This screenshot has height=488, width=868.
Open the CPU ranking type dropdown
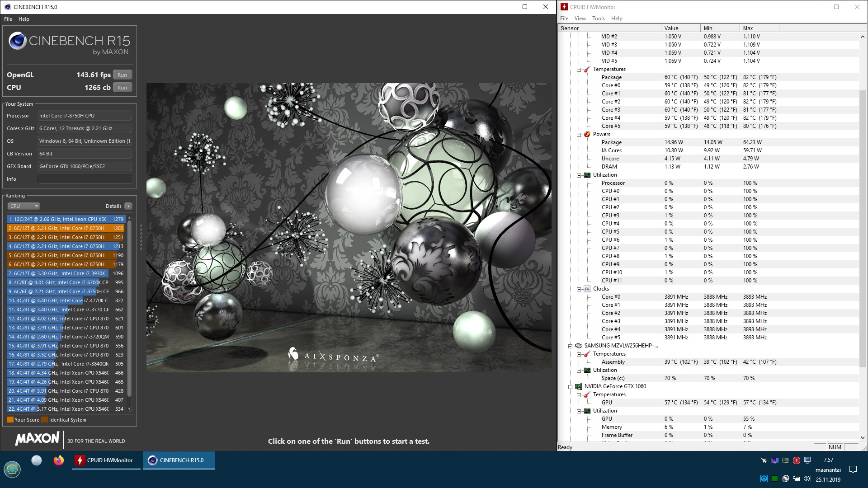coord(24,206)
